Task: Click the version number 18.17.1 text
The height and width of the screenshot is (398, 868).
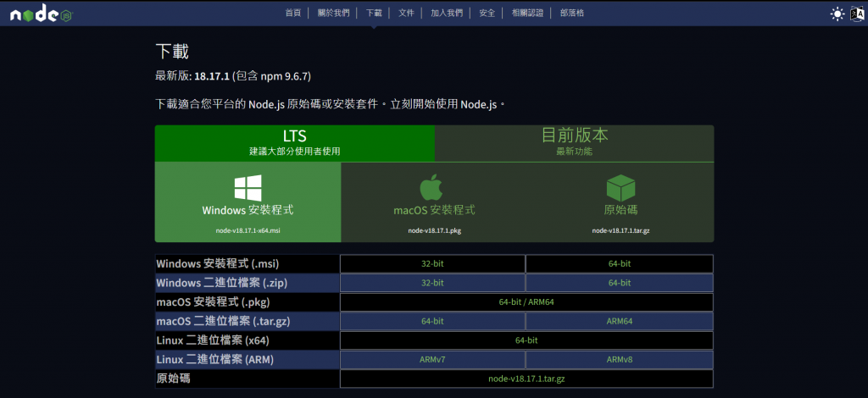Action: pyautogui.click(x=212, y=76)
